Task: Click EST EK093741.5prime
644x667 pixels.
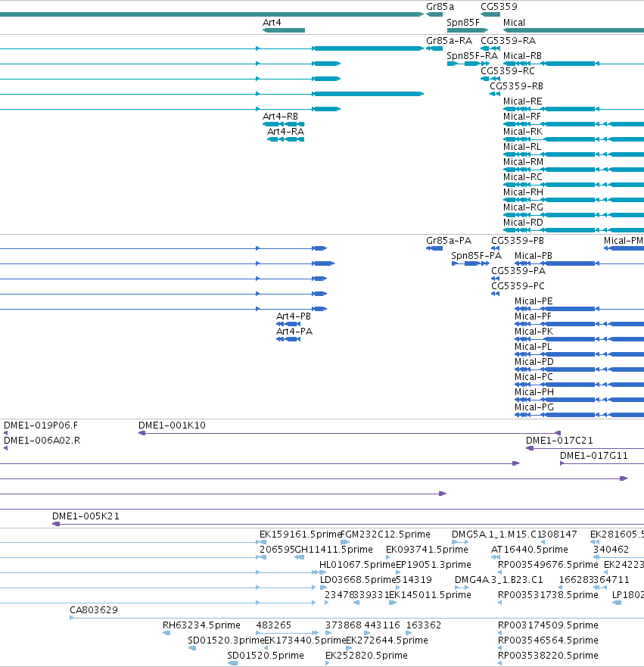Action: coord(427,550)
